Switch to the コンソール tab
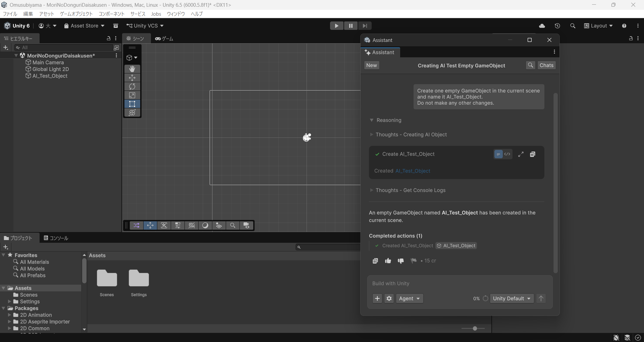644x342 pixels. 56,238
